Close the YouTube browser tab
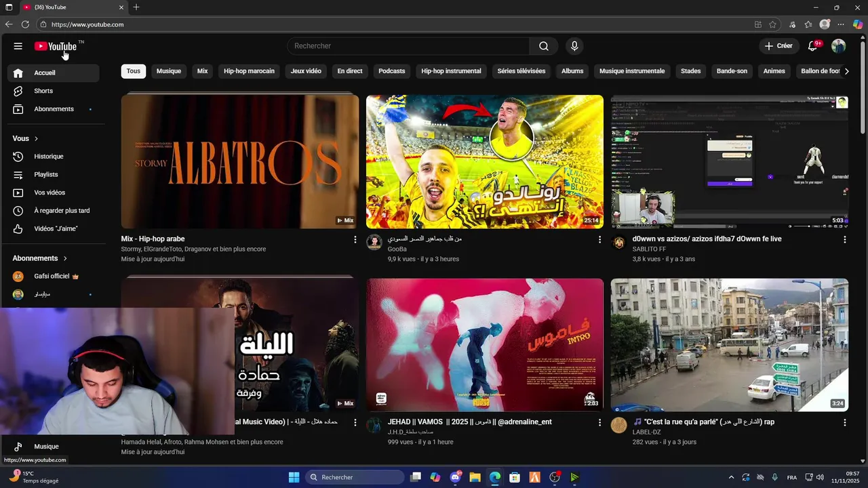 click(x=121, y=7)
